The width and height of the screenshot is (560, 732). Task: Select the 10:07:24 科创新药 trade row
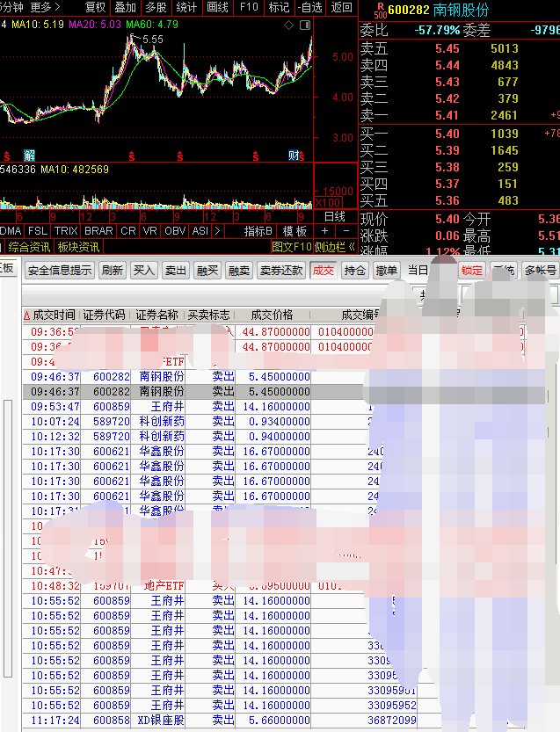pos(284,422)
